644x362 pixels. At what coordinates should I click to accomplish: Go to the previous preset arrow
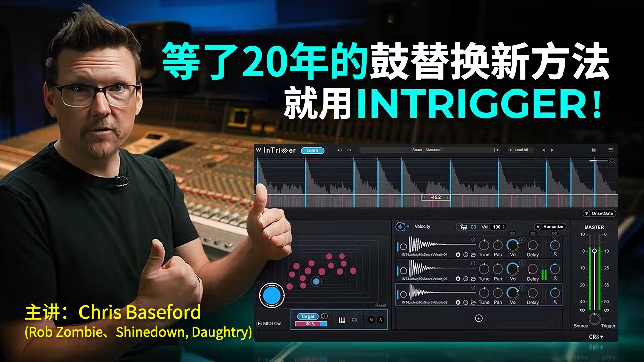[x=543, y=150]
